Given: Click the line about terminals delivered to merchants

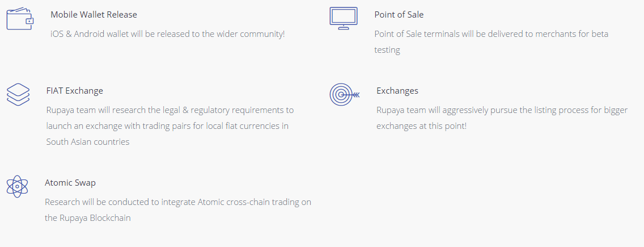Looking at the screenshot, I should tap(491, 34).
